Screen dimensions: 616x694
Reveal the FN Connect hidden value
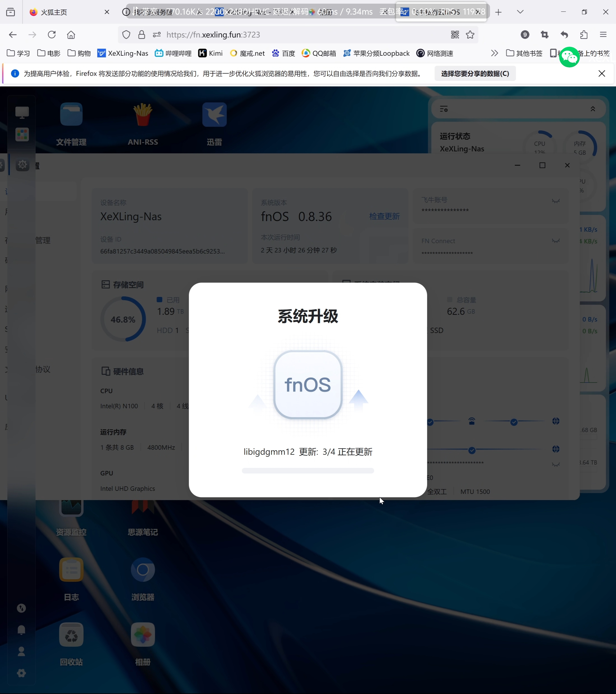[556, 241]
